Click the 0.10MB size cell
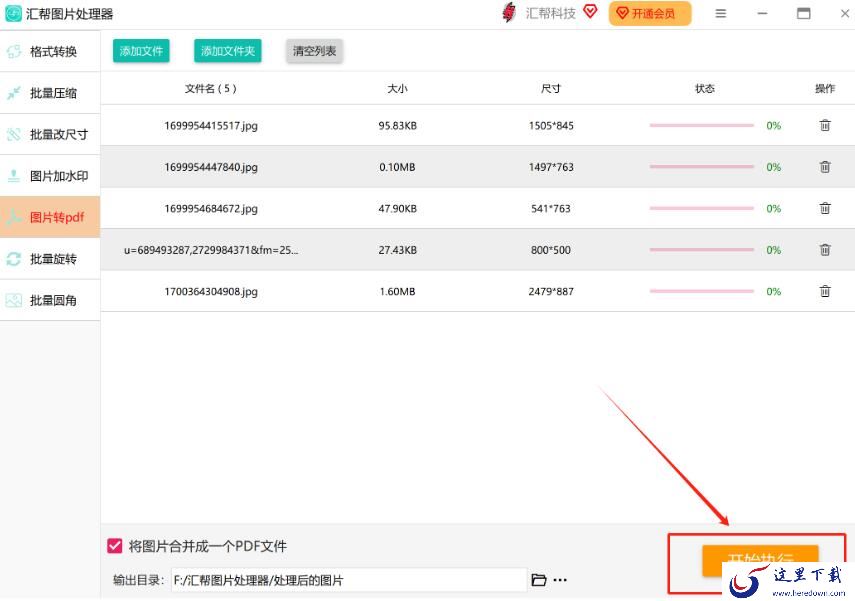 tap(398, 167)
